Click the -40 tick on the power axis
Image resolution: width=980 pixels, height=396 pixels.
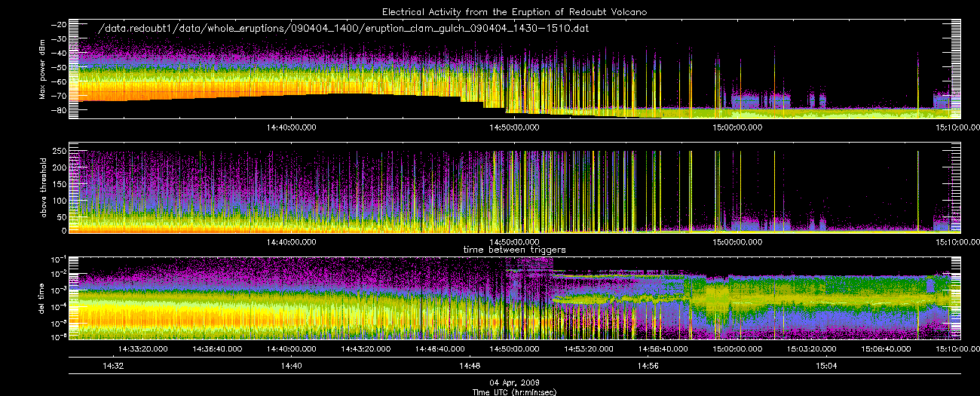(58, 53)
